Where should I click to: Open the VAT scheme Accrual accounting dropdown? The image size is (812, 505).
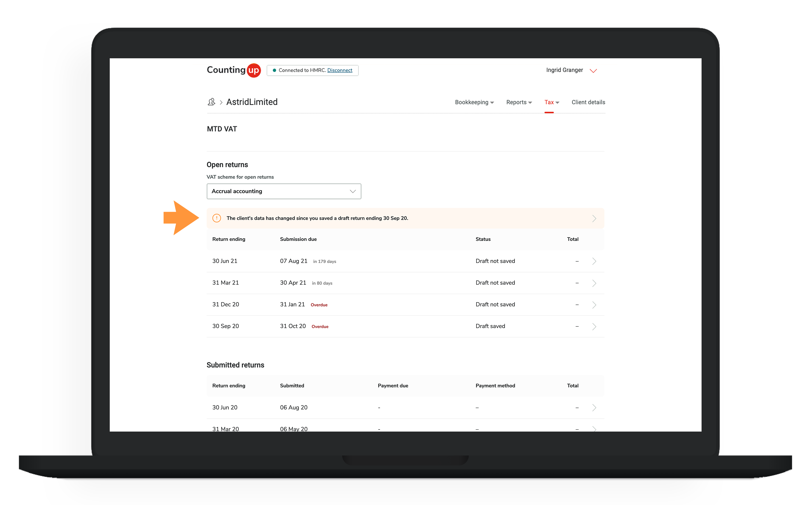coord(284,191)
